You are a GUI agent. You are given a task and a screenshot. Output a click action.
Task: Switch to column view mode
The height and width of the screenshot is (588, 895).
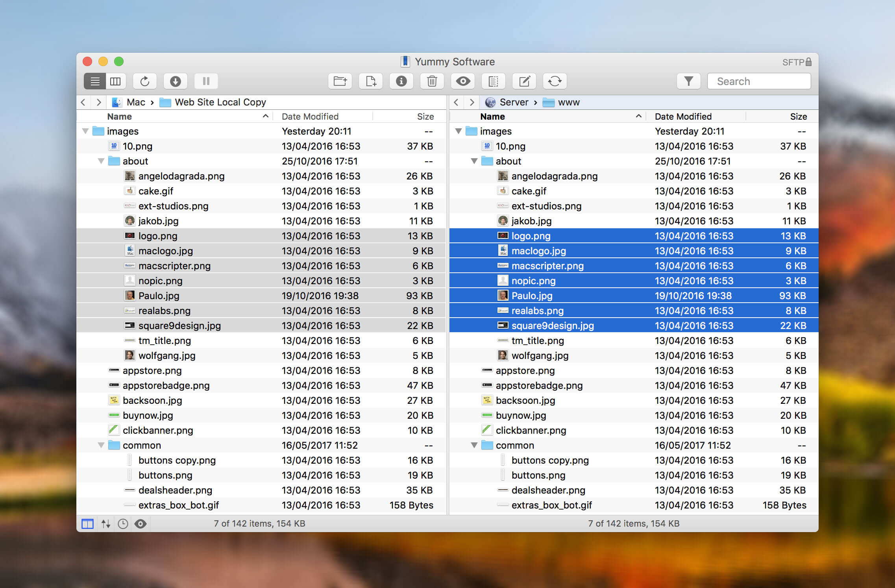(115, 81)
